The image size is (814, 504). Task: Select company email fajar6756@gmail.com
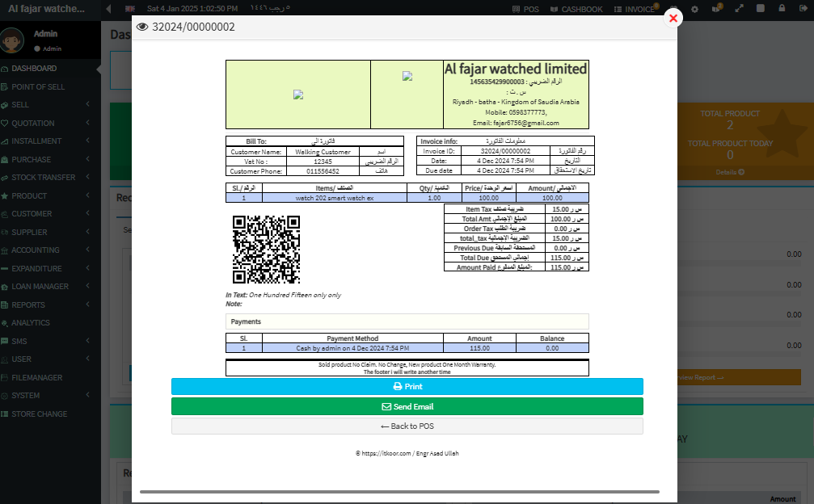click(526, 123)
